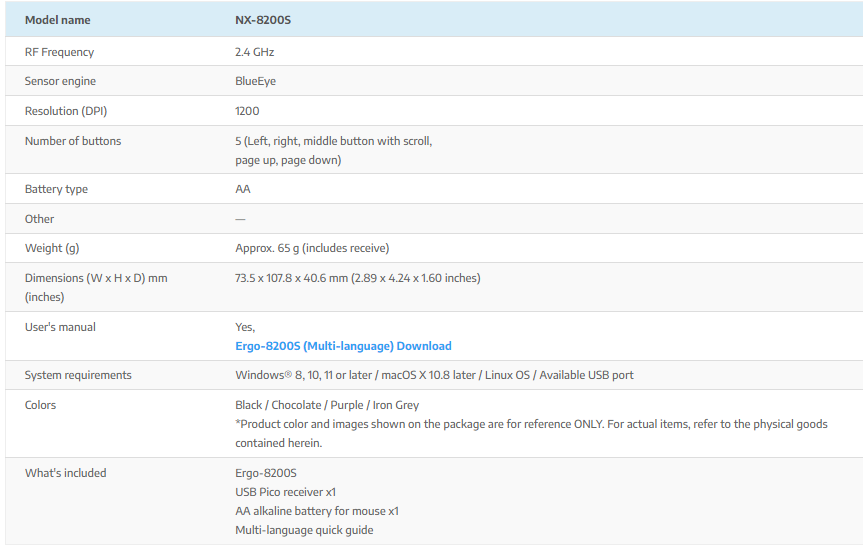Viewport: 863px width, 545px height.
Task: Click the System requirements row label
Action: point(78,375)
